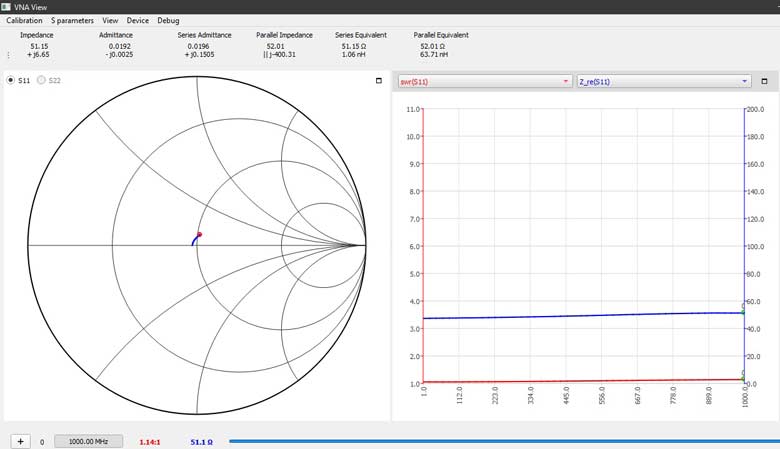
Task: Open the Calibration menu
Action: point(24,20)
